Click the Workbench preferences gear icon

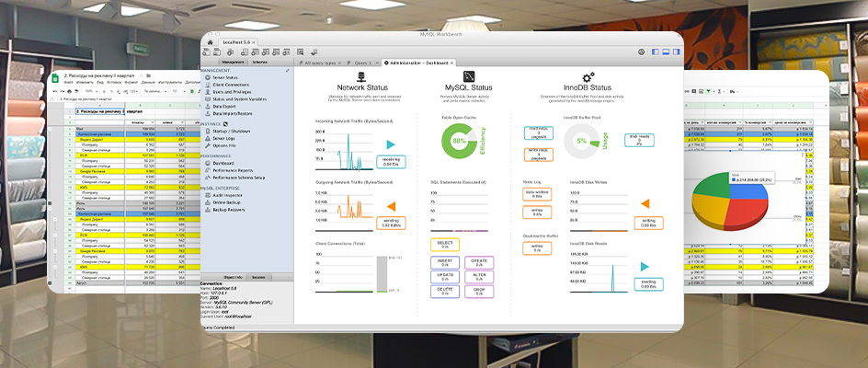641,52
